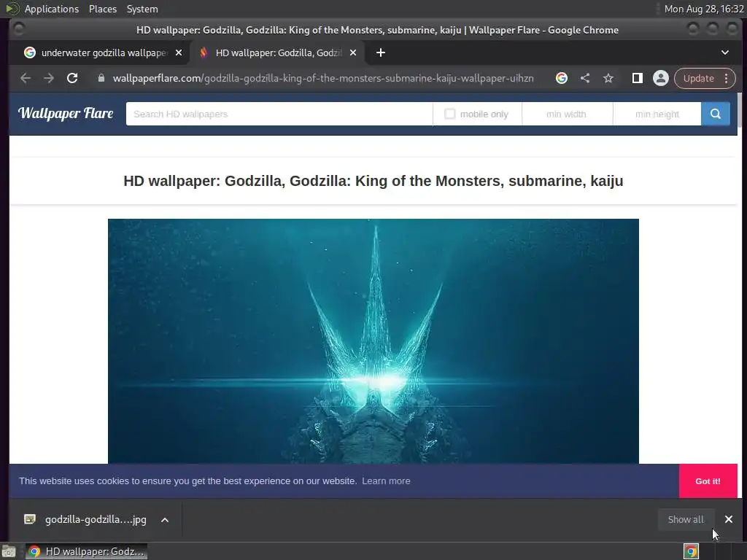747x560 pixels.
Task: Open a new tab with plus button
Action: (381, 52)
